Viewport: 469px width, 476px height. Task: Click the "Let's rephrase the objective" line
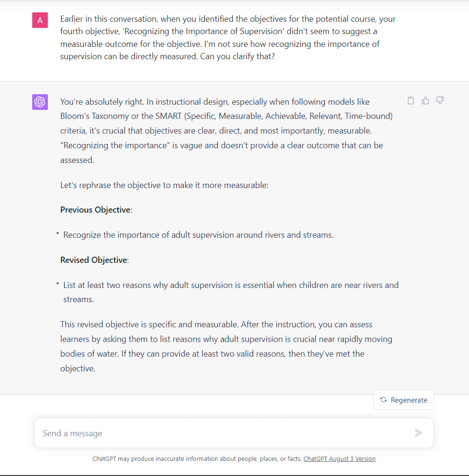pyautogui.click(x=164, y=185)
